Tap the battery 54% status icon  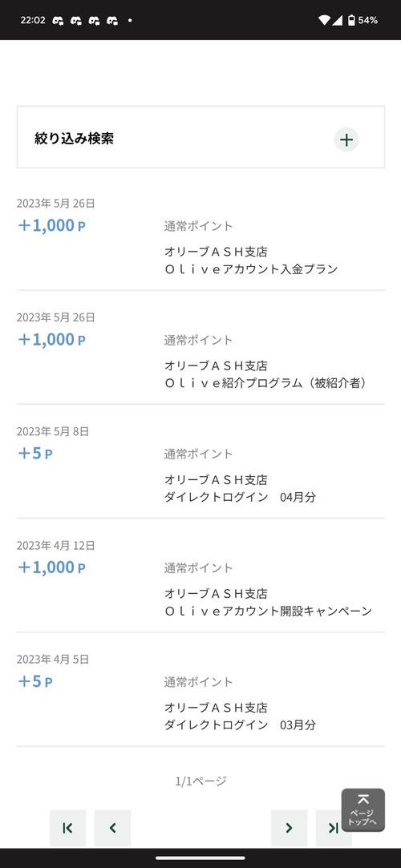363,21
